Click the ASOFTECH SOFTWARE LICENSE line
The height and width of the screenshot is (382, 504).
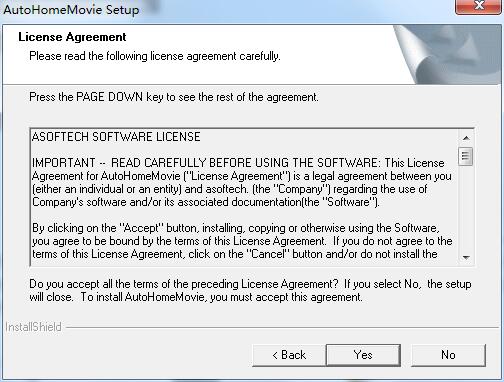[116, 137]
